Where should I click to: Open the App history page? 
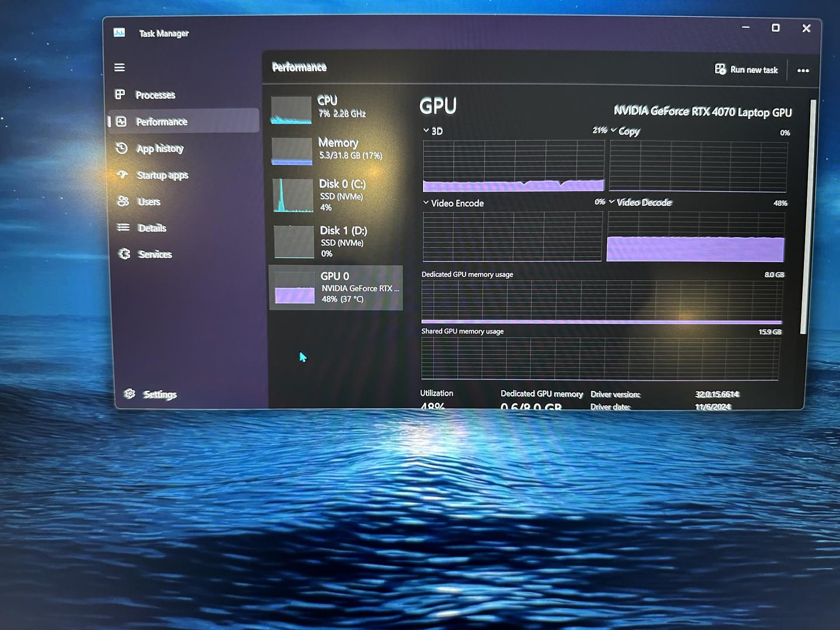coord(184,148)
